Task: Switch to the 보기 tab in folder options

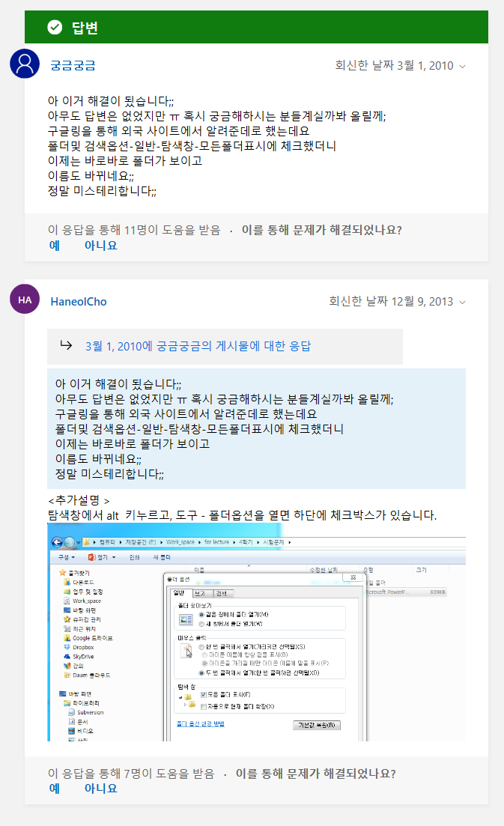Action: [199, 592]
